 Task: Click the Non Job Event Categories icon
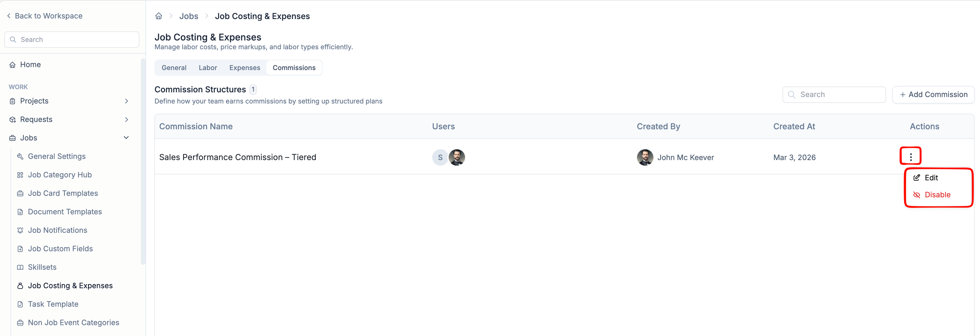pyautogui.click(x=20, y=323)
